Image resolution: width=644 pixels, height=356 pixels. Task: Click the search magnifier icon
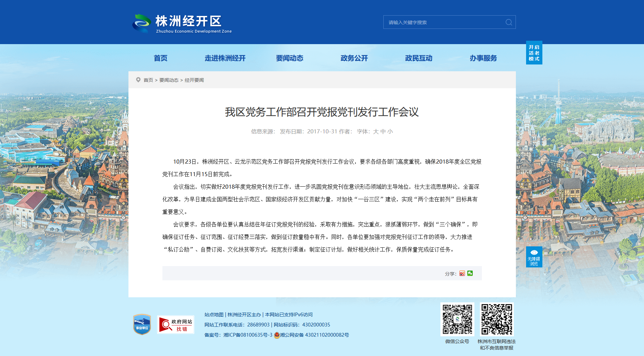point(509,22)
